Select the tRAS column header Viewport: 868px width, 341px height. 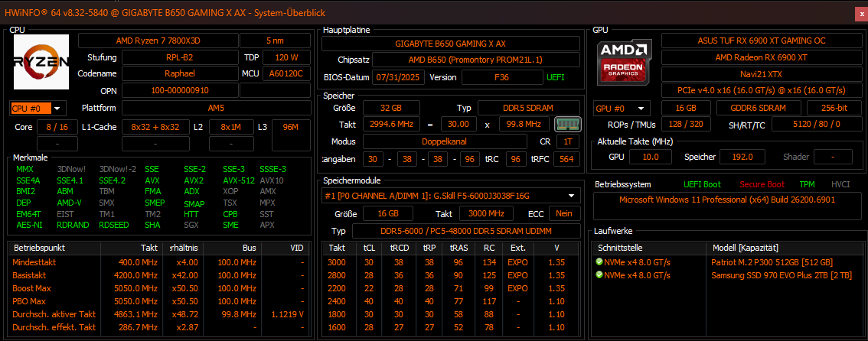pyautogui.click(x=459, y=248)
